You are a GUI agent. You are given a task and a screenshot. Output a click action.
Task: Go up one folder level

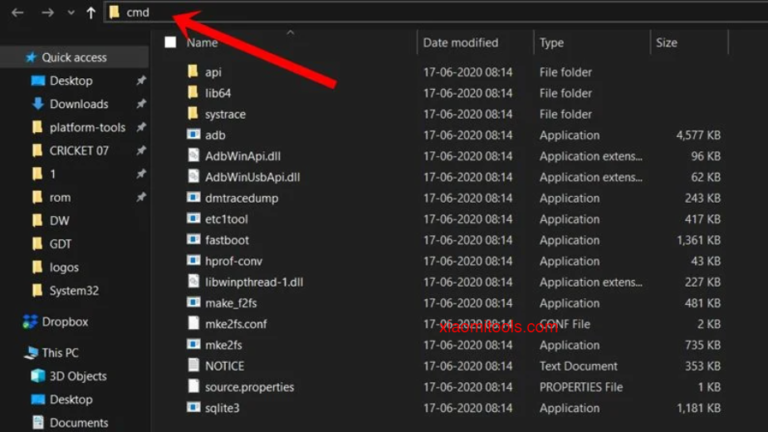tap(91, 13)
